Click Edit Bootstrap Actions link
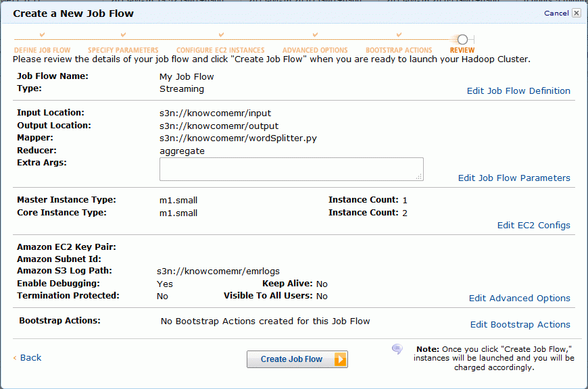The height and width of the screenshot is (389, 588). pos(520,325)
